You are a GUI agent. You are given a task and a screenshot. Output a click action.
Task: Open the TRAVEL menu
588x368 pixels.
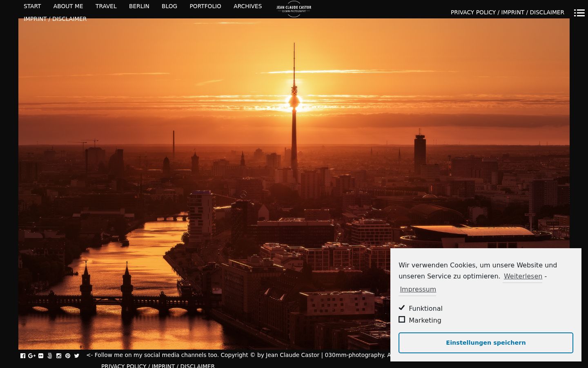tap(106, 6)
